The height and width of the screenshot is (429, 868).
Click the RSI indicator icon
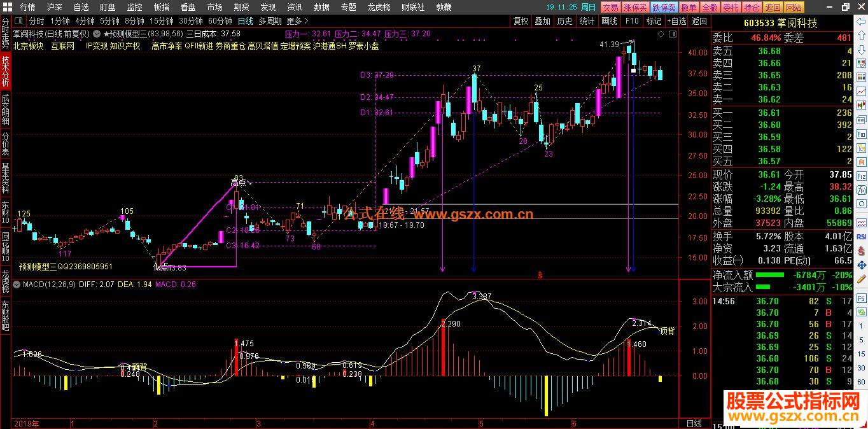point(861,237)
